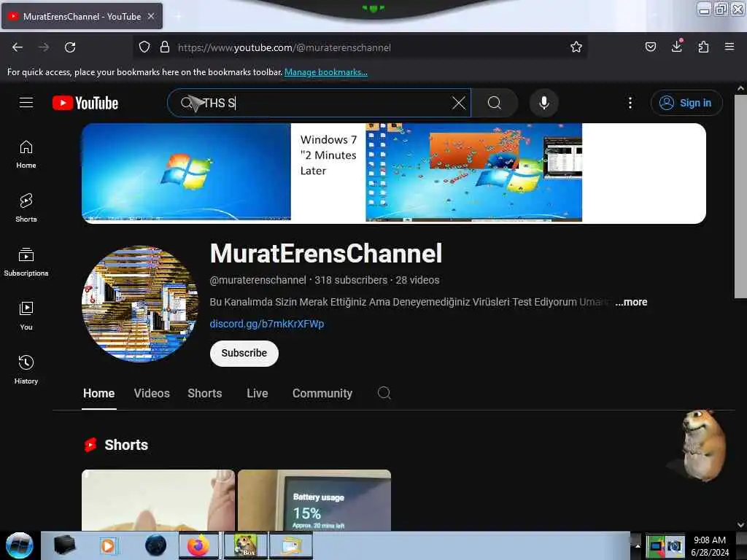Switch to the Community tab
Viewport: 747px width, 560px height.
(322, 393)
